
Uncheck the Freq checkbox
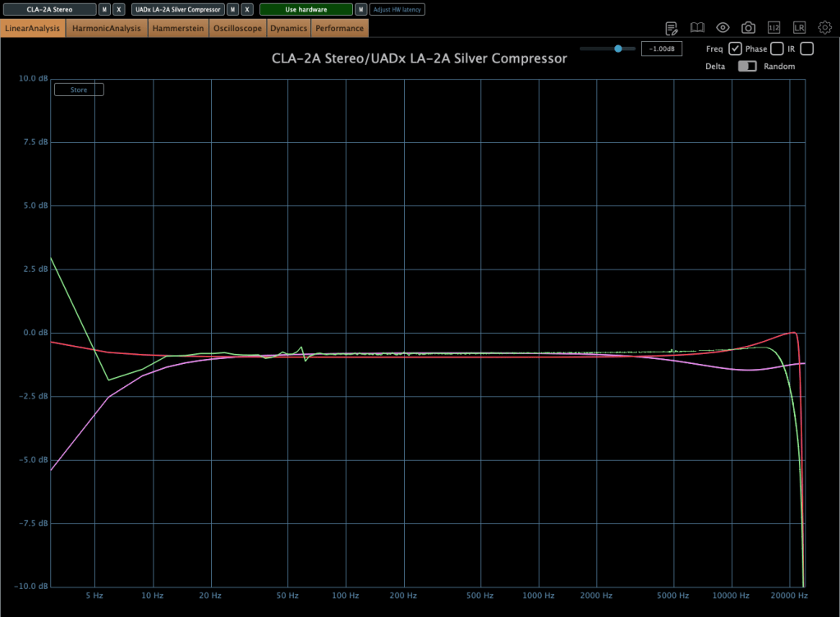(736, 48)
